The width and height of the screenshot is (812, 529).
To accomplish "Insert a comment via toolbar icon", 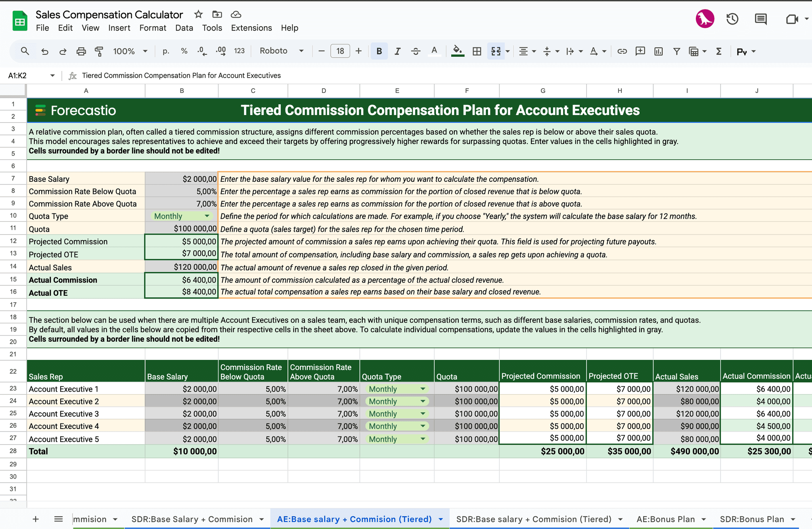I will (x=640, y=51).
